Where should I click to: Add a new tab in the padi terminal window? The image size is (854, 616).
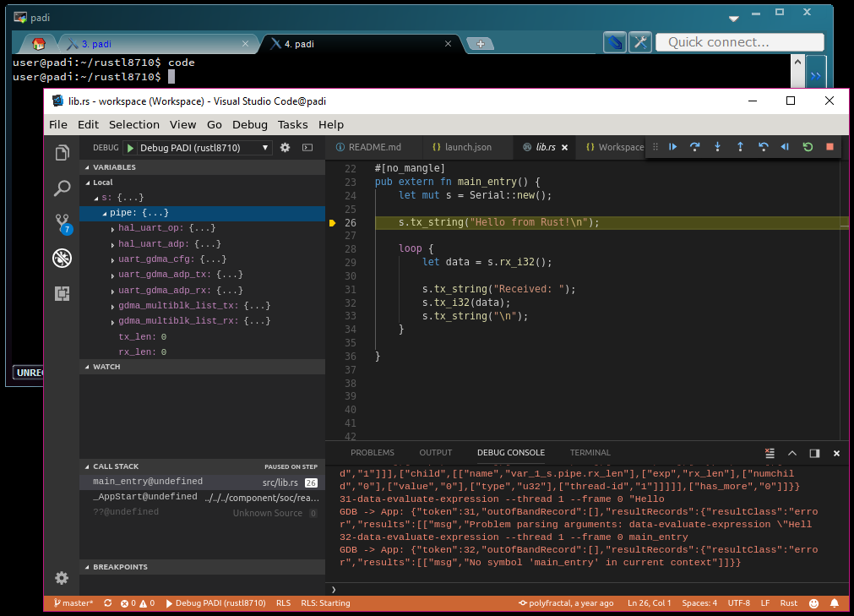point(480,44)
